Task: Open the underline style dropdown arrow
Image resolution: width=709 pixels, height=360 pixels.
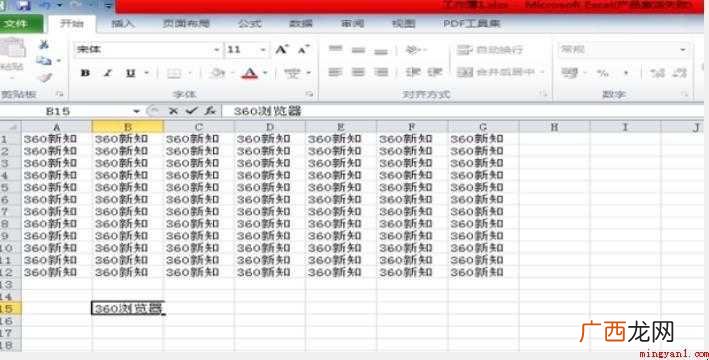Action: (x=147, y=73)
